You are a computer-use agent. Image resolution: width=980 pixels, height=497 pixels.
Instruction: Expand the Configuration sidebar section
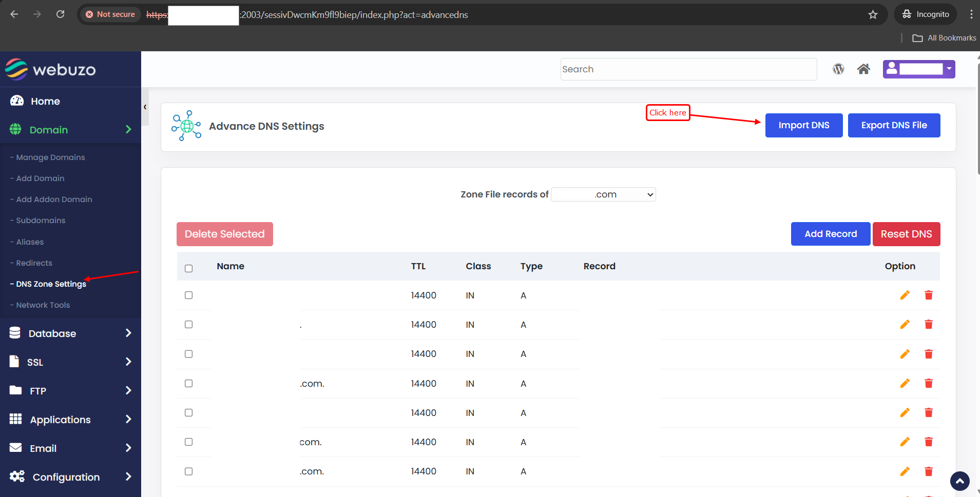(70, 477)
